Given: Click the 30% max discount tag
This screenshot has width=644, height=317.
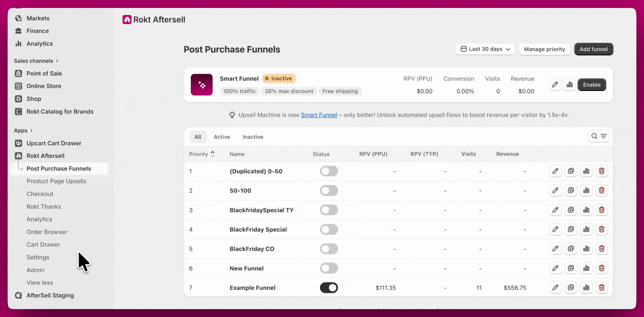Looking at the screenshot, I should [289, 91].
